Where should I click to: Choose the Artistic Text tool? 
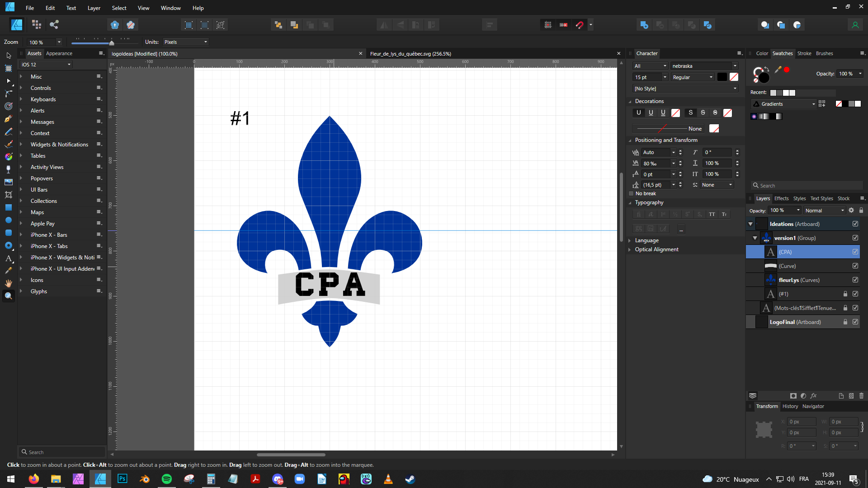(x=8, y=258)
